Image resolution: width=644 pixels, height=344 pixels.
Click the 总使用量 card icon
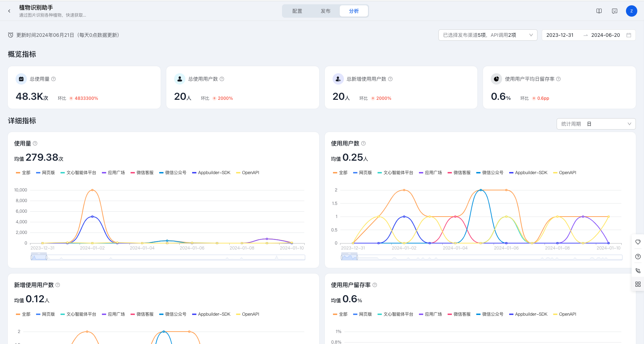(x=21, y=79)
